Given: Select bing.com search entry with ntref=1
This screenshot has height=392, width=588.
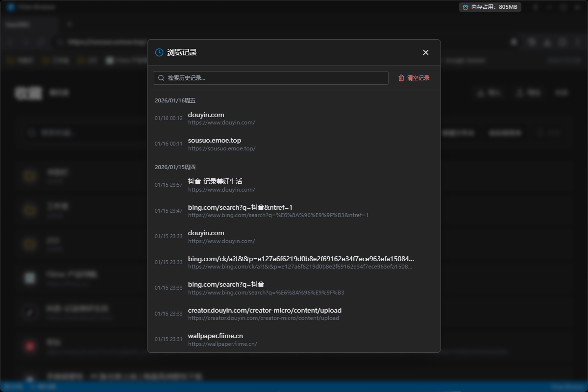Looking at the screenshot, I should pos(294,211).
